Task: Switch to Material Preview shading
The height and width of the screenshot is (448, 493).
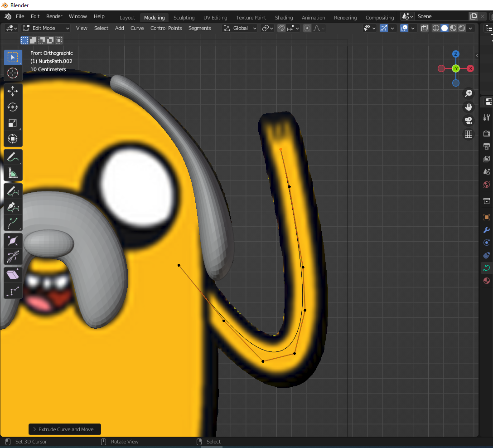Action: click(x=453, y=28)
